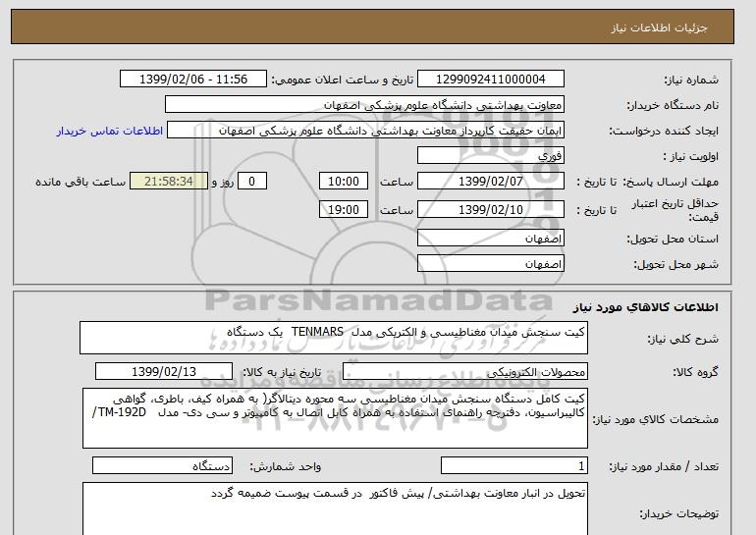This screenshot has width=756, height=535.
Task: Click label ایجاد کننده درخواست
Action: 664,131
